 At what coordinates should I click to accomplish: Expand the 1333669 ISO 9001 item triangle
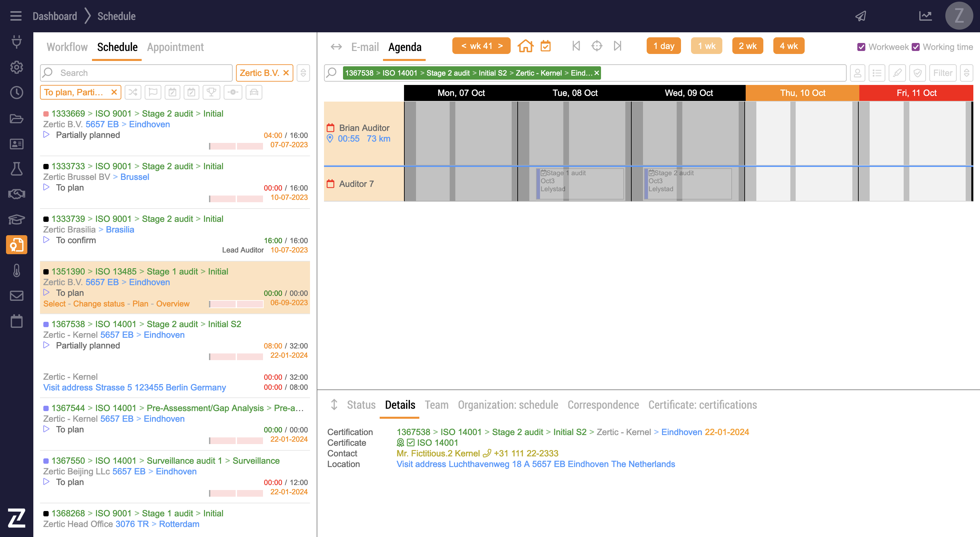point(46,135)
